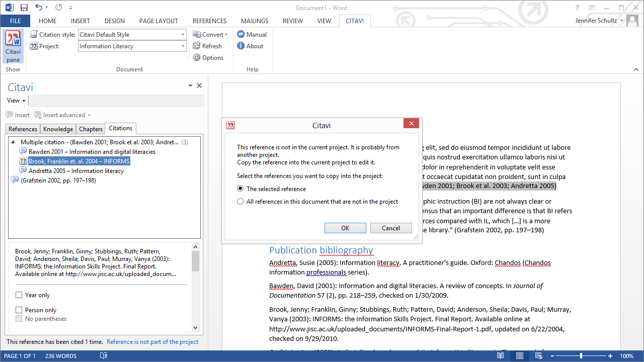Switch to the MAILINGS ribbon tab
The image size is (644, 362).
tap(255, 21)
